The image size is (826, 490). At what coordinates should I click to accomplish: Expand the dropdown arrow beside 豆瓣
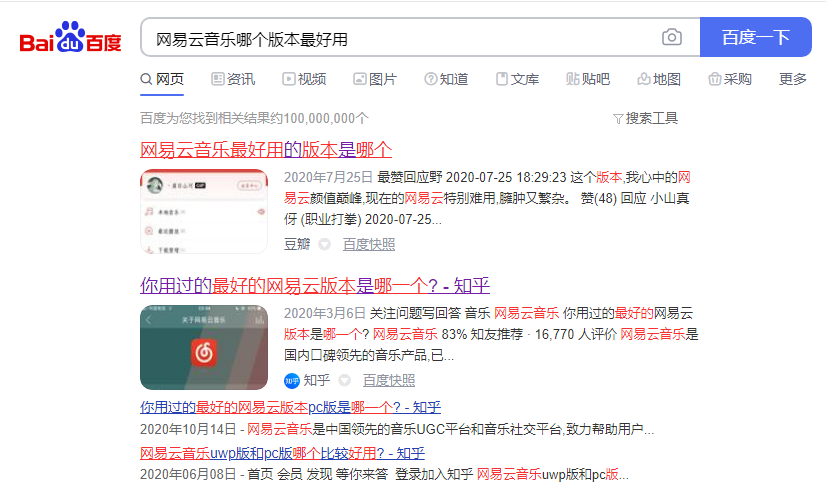click(324, 244)
